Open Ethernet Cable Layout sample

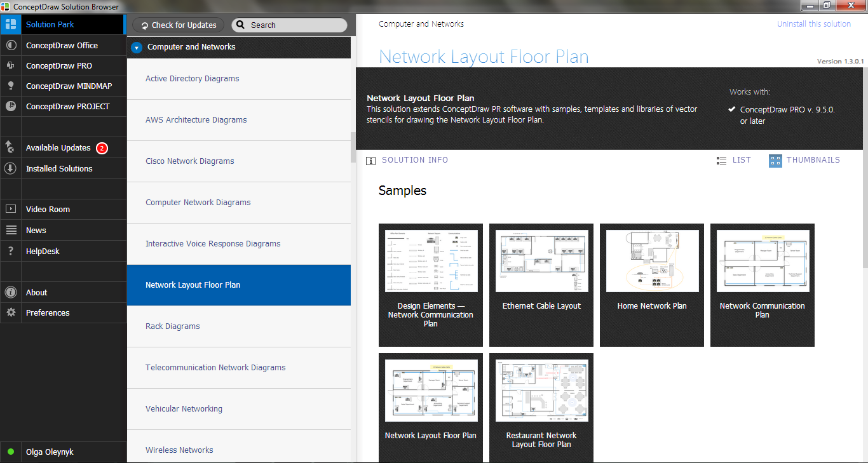pyautogui.click(x=541, y=285)
